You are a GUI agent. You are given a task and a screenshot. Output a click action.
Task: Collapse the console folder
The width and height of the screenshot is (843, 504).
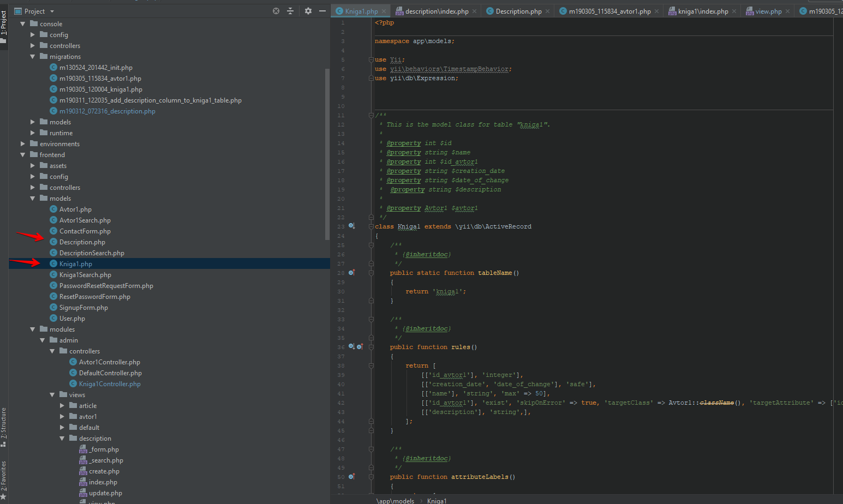coord(23,24)
